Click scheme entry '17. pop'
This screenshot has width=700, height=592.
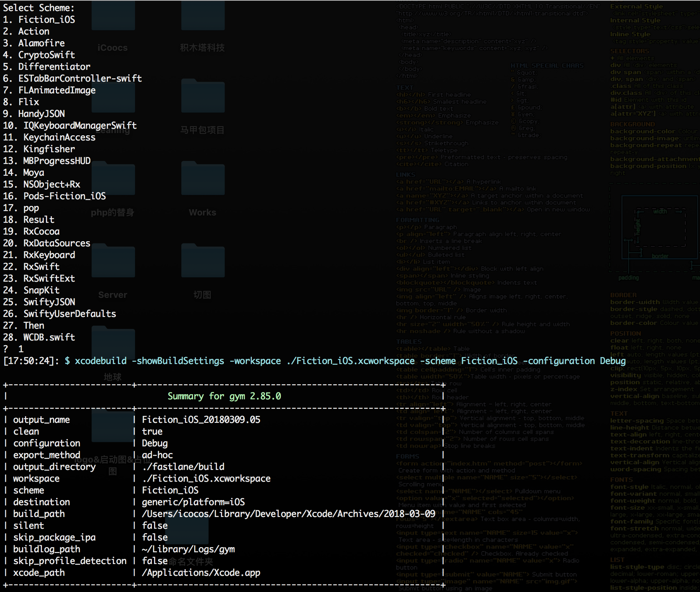[21, 208]
